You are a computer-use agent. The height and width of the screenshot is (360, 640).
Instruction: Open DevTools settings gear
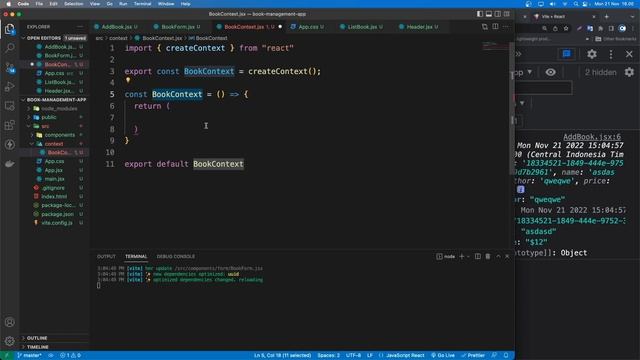pyautogui.click(x=592, y=54)
